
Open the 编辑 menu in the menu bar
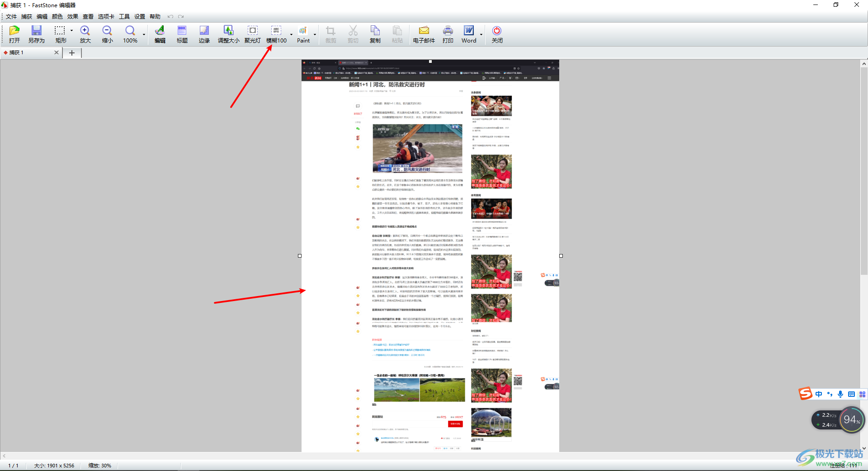pos(42,17)
